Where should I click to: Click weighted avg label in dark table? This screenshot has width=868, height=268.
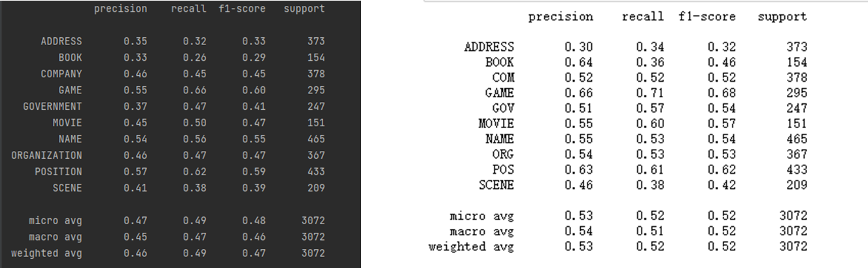click(46, 253)
